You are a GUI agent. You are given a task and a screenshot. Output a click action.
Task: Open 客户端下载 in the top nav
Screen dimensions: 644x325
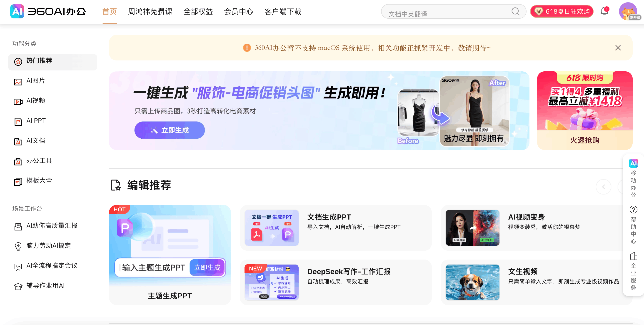[283, 12]
